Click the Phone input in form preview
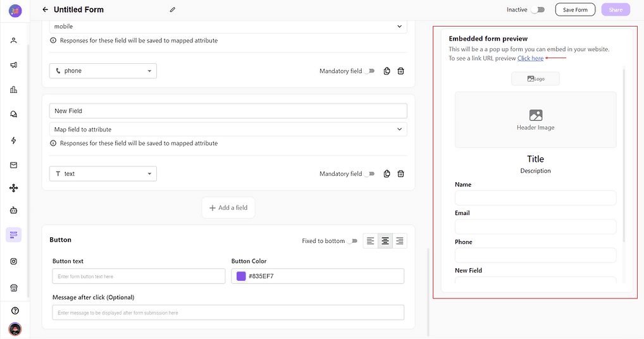The height and width of the screenshot is (339, 644). pos(536,256)
